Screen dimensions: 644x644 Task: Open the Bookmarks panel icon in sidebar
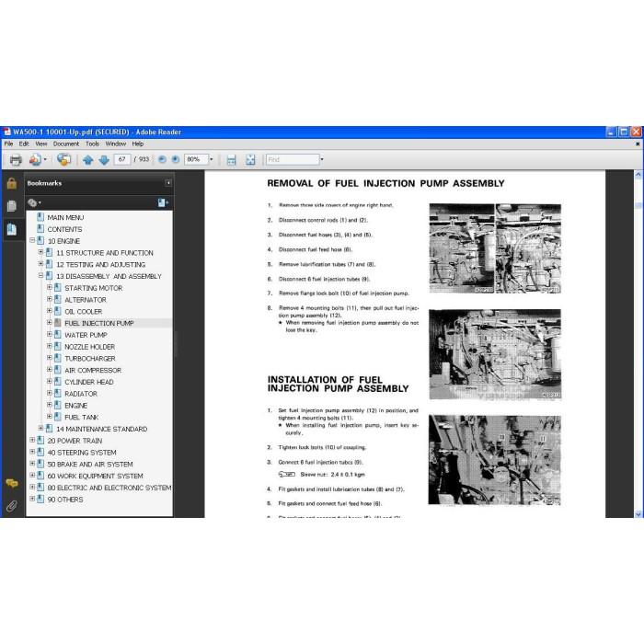pyautogui.click(x=11, y=229)
